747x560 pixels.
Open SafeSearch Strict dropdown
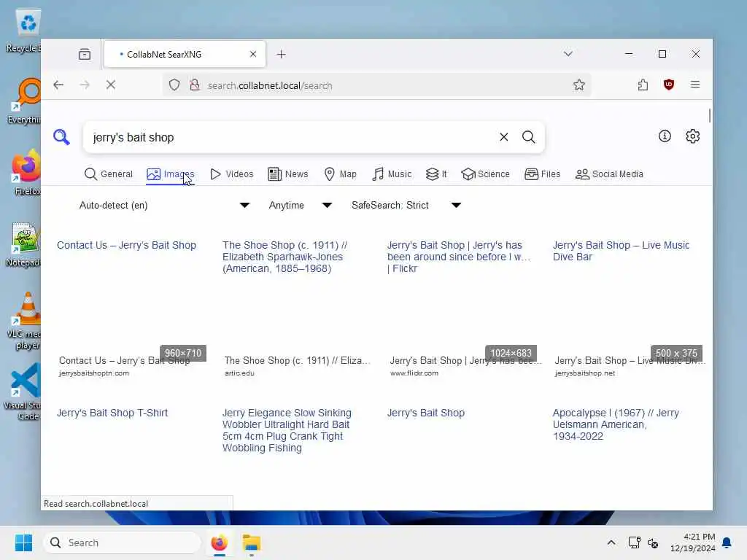pos(406,205)
